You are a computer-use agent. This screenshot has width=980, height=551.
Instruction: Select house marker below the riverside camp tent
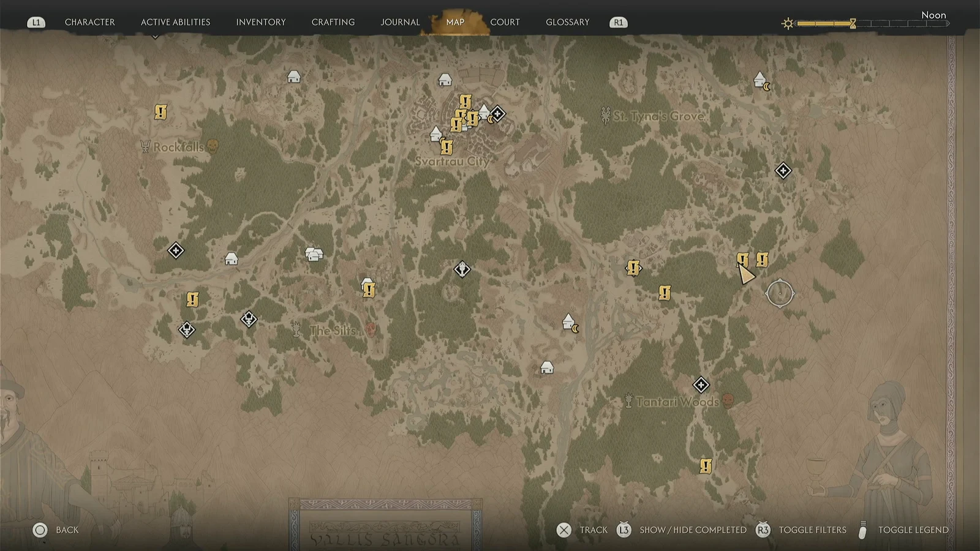coord(547,367)
